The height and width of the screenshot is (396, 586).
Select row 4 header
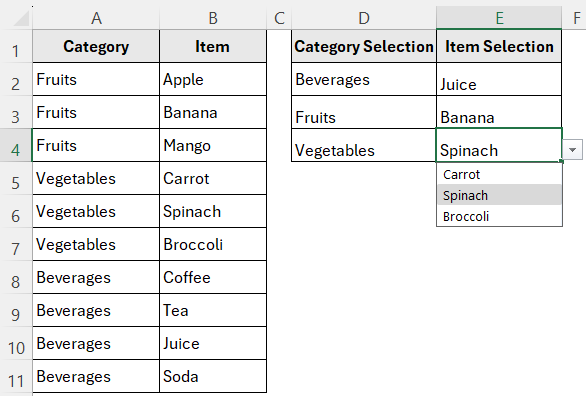(16, 146)
